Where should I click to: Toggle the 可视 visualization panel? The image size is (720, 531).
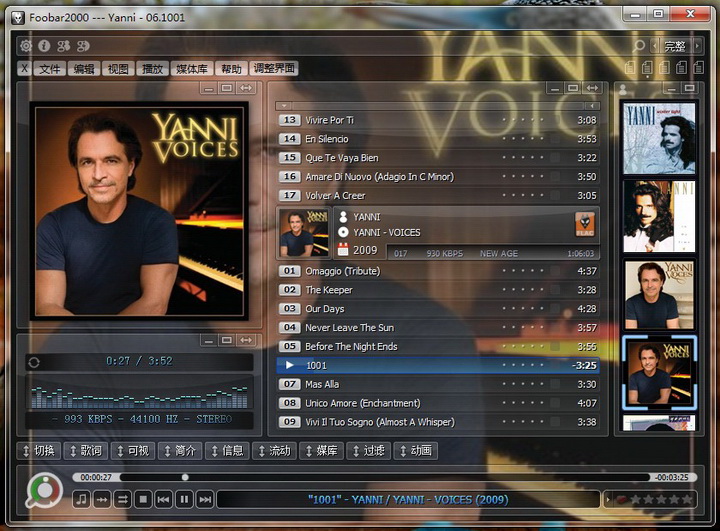click(132, 451)
